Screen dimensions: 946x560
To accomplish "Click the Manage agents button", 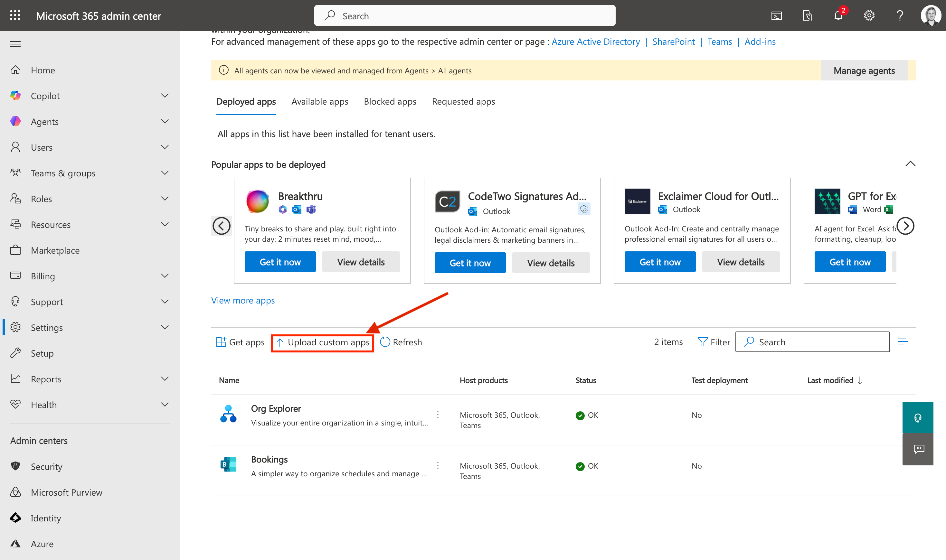I will coord(864,70).
